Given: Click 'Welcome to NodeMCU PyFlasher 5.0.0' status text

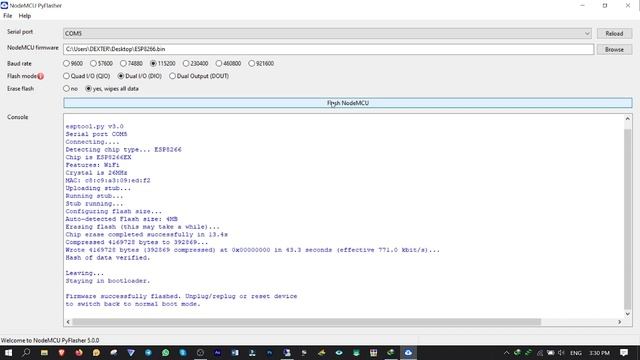Looking at the screenshot, I should [x=50, y=340].
